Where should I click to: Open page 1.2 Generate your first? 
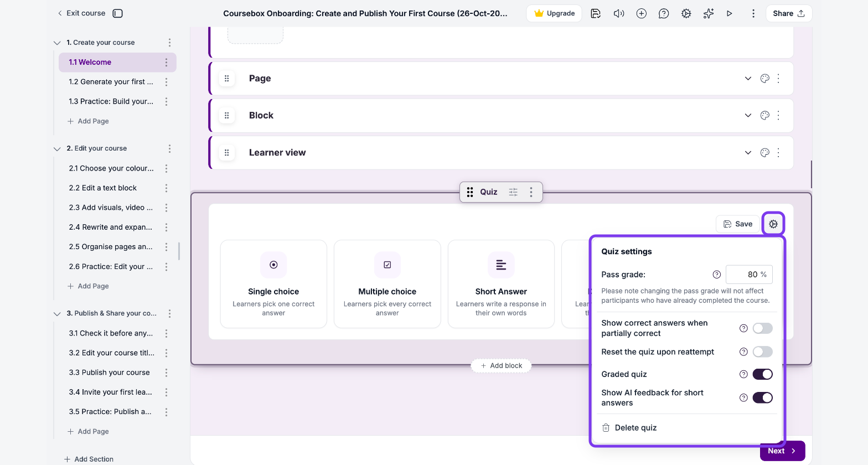coord(111,82)
